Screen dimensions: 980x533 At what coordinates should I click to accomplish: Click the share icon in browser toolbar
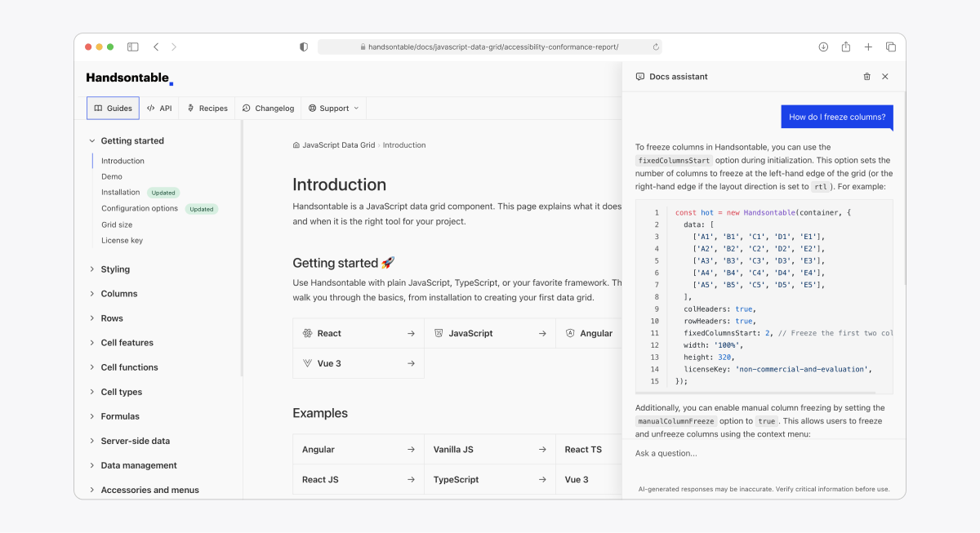[x=846, y=47]
